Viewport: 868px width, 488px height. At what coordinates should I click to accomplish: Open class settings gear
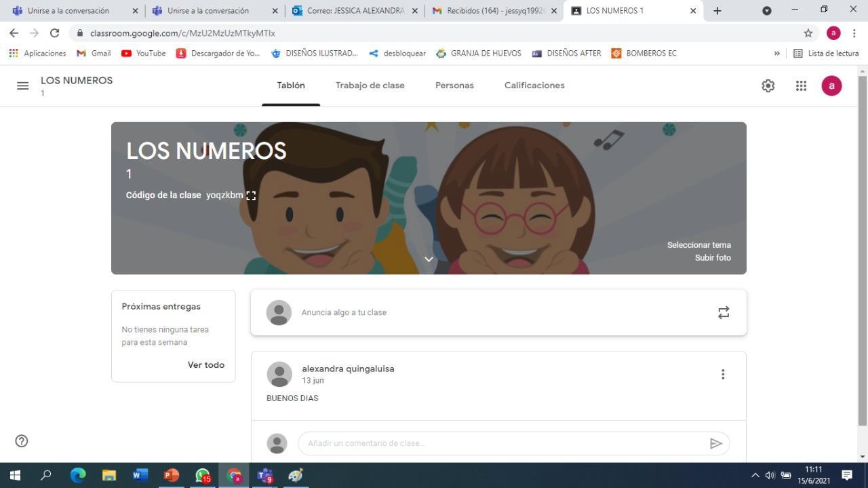click(768, 86)
